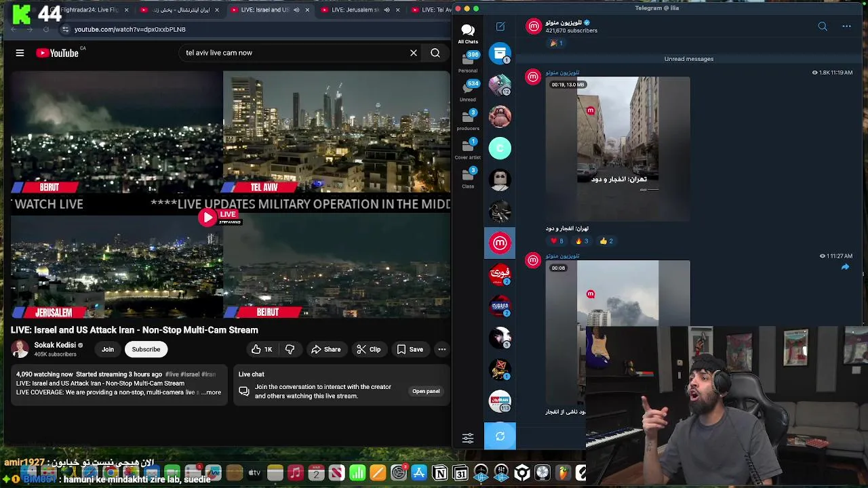
Task: Toggle the heart reaction with 8
Action: click(x=557, y=241)
